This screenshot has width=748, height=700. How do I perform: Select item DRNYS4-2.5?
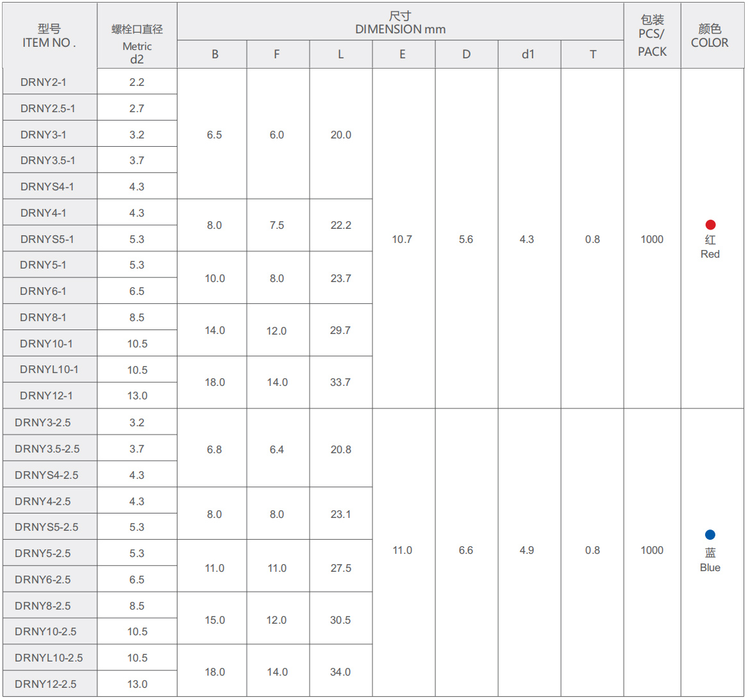[x=46, y=475]
